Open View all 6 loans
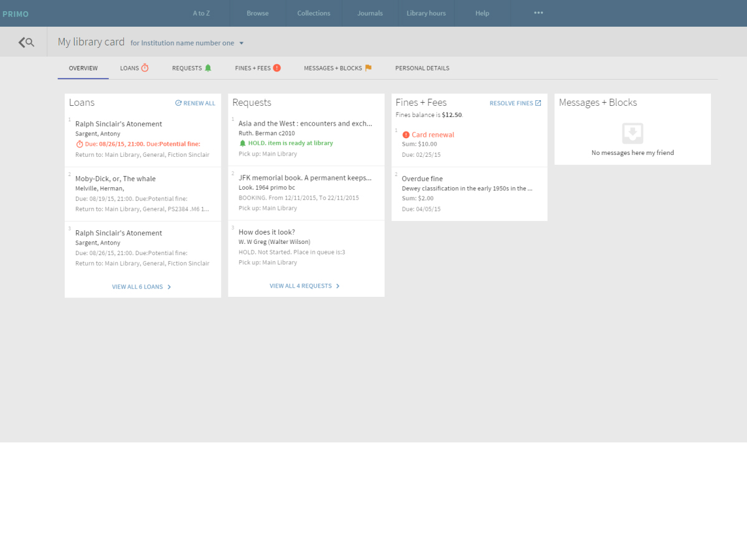 pos(141,287)
